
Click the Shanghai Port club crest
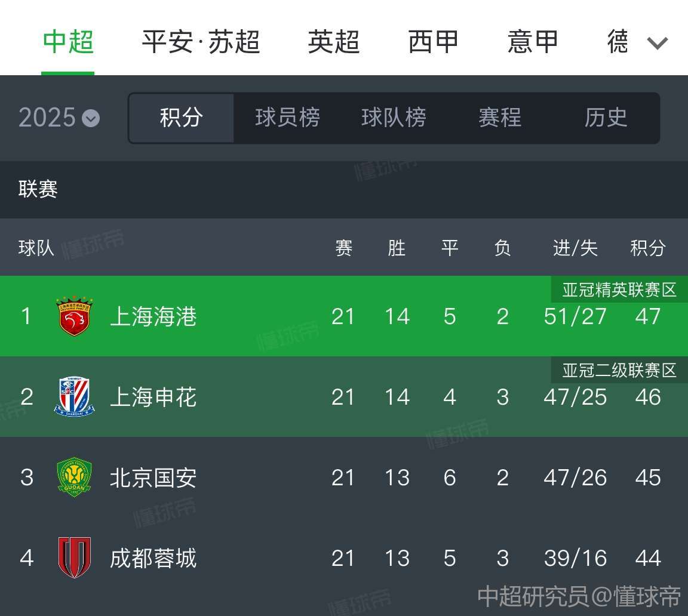pos(74,316)
